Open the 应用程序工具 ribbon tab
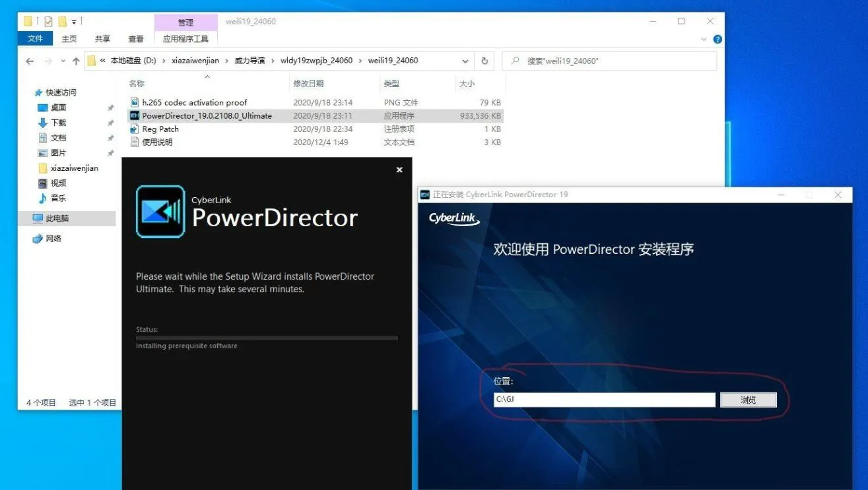The image size is (868, 490). (x=185, y=39)
